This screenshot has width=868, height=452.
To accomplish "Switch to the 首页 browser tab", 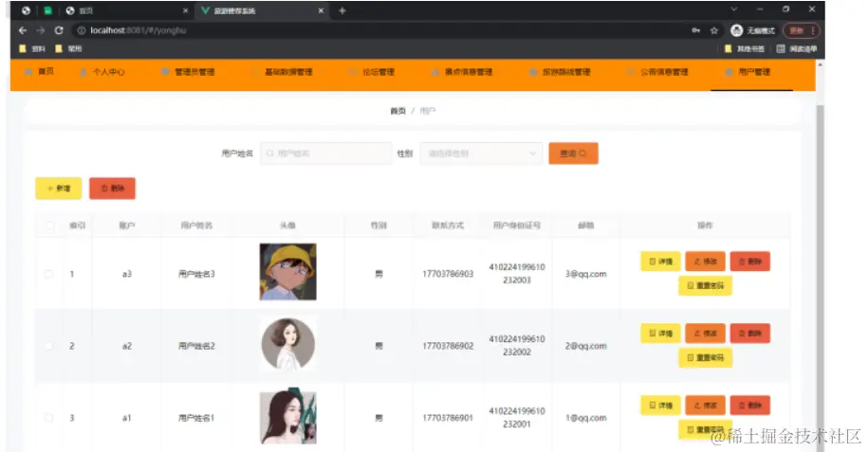I will (126, 10).
